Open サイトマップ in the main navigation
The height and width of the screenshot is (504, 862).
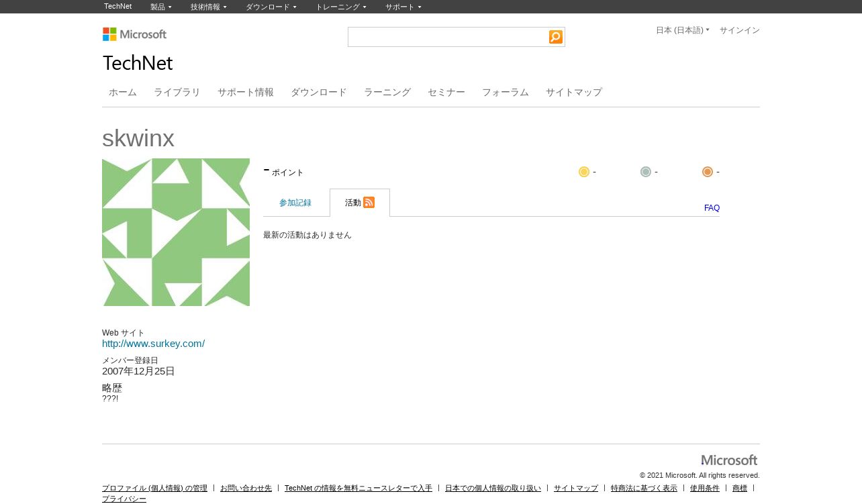574,93
